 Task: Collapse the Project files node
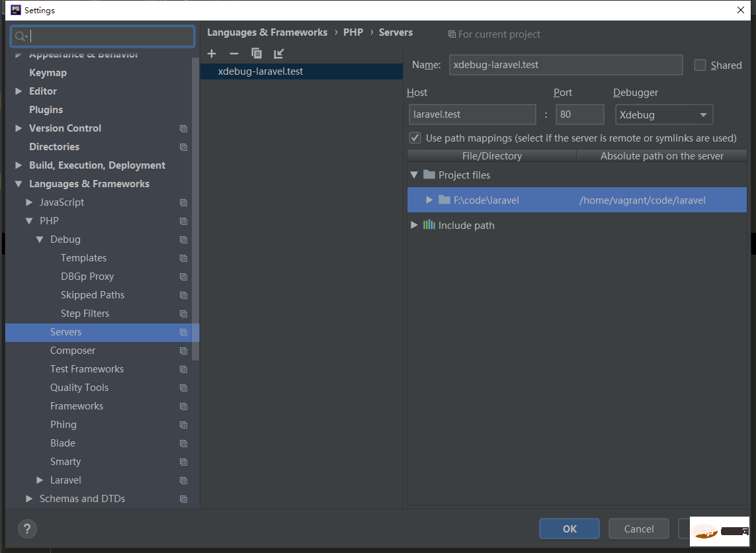pos(414,175)
